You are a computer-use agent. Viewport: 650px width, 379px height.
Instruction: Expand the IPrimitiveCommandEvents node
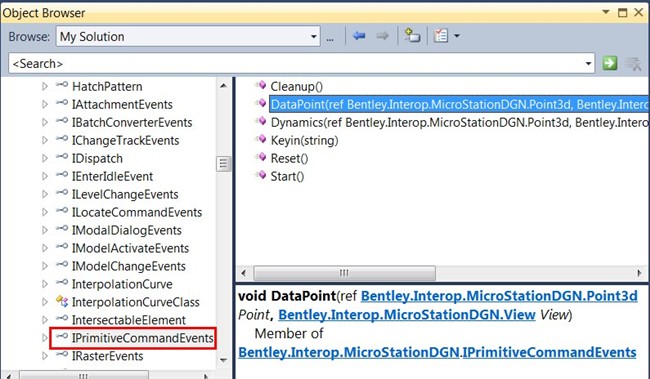(45, 338)
